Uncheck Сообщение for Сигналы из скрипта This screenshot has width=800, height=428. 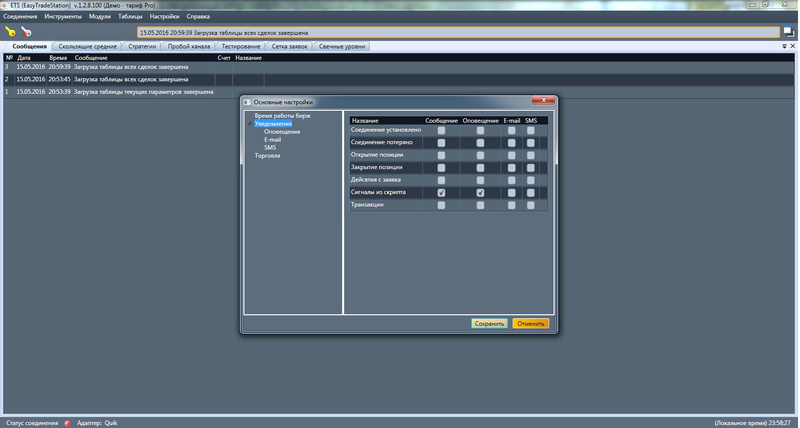tap(441, 193)
